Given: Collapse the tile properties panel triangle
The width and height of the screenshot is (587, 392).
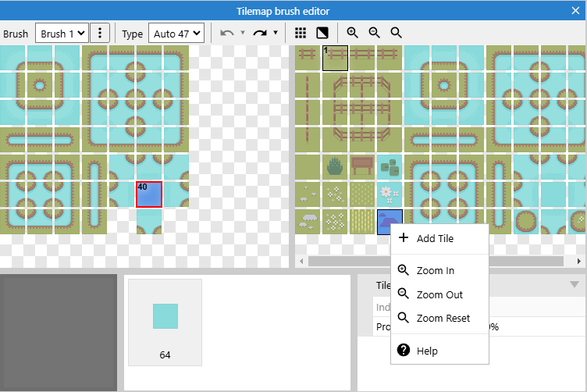Looking at the screenshot, I should pyautogui.click(x=575, y=284).
